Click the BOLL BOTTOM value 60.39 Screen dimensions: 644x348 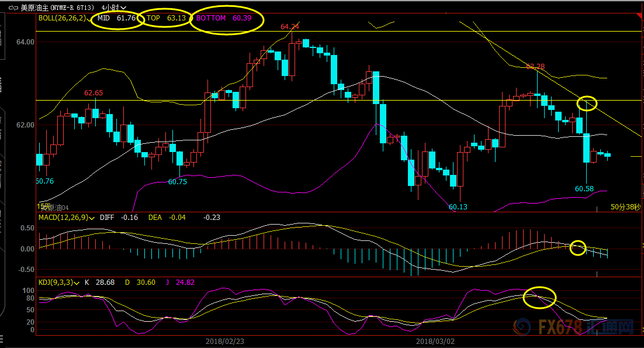pos(241,18)
